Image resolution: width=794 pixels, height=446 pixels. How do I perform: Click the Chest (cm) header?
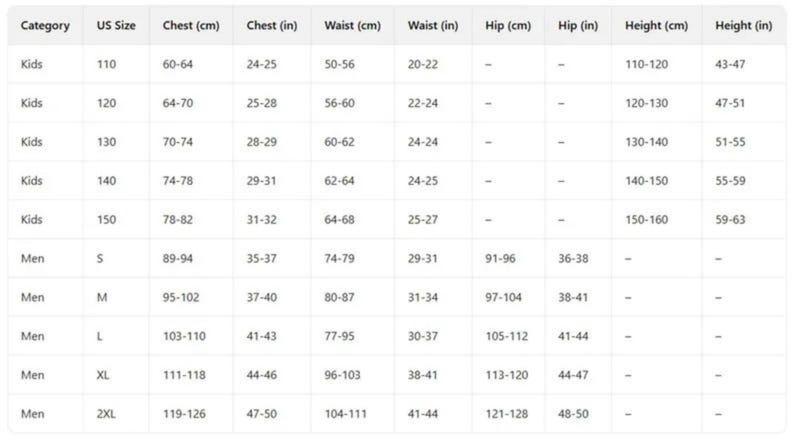(191, 25)
